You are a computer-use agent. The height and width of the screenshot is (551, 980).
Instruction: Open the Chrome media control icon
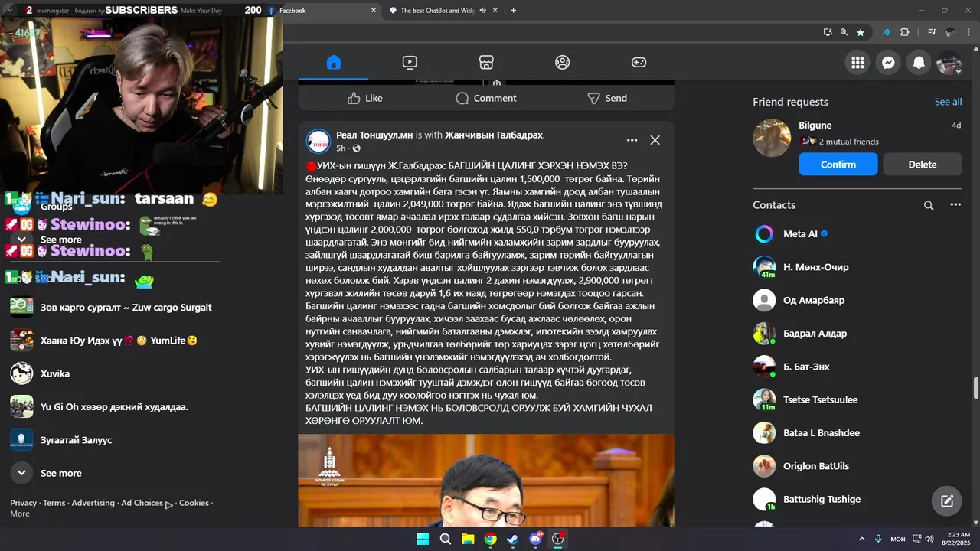[932, 32]
